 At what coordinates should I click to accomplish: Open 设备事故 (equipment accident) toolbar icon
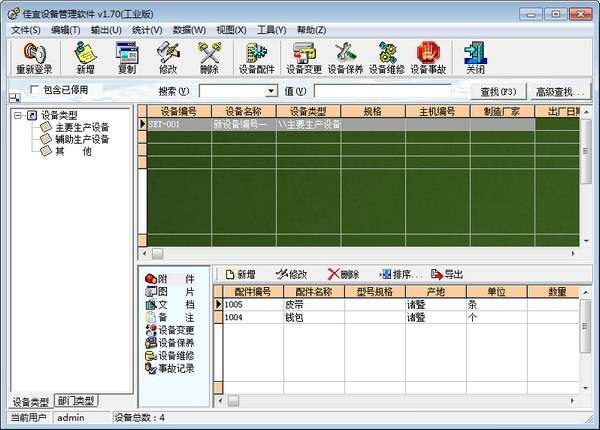click(428, 58)
